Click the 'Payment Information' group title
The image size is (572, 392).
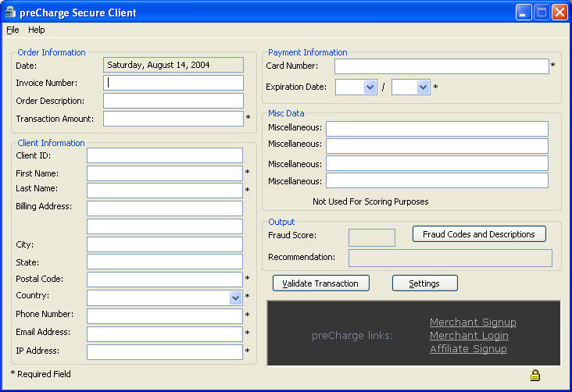click(x=308, y=52)
